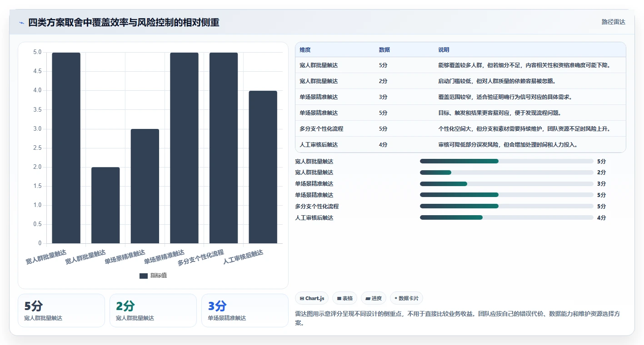The width and height of the screenshot is (644, 345).
Task: Click the 4分 value beside the progress bar
Action: click(x=601, y=218)
